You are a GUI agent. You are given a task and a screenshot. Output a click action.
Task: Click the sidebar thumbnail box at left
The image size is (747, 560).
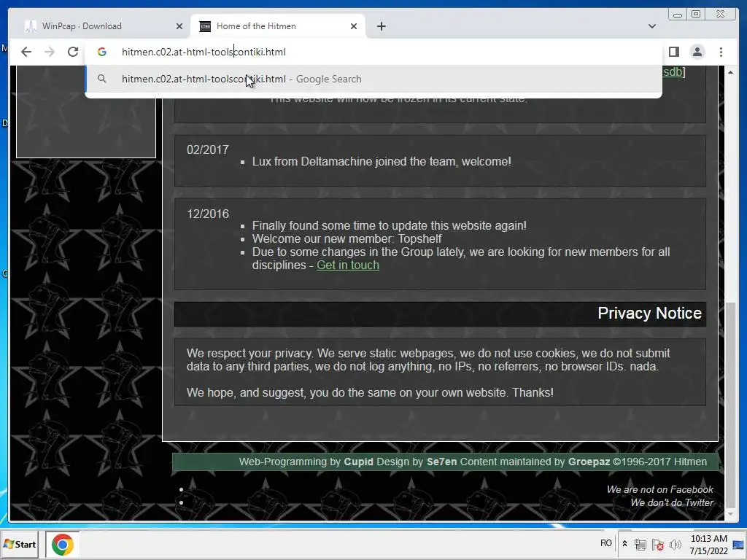coord(86,112)
